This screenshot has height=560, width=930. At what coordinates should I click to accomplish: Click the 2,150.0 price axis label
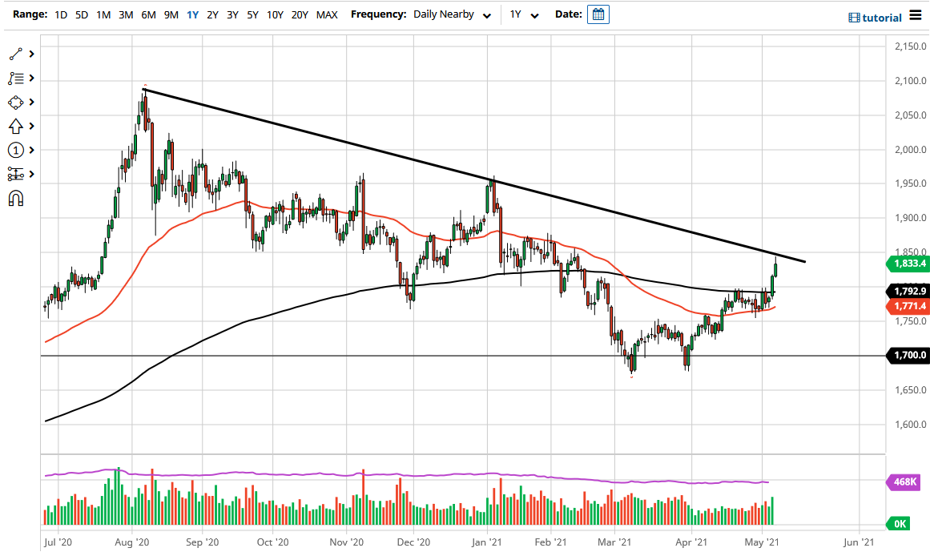[911, 46]
